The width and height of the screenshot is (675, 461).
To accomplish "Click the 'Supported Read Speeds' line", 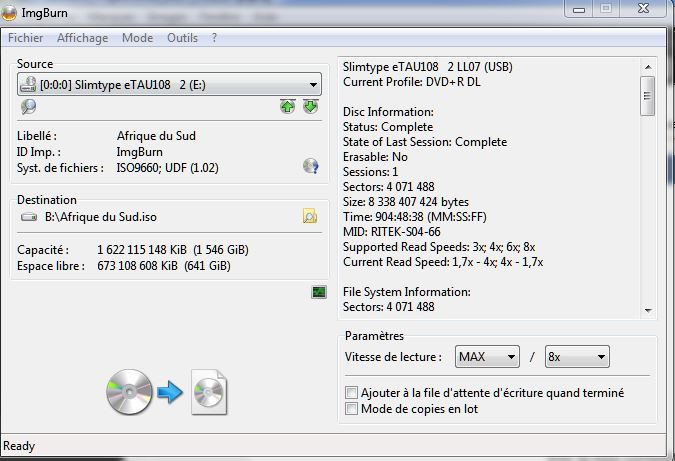I will tap(439, 247).
